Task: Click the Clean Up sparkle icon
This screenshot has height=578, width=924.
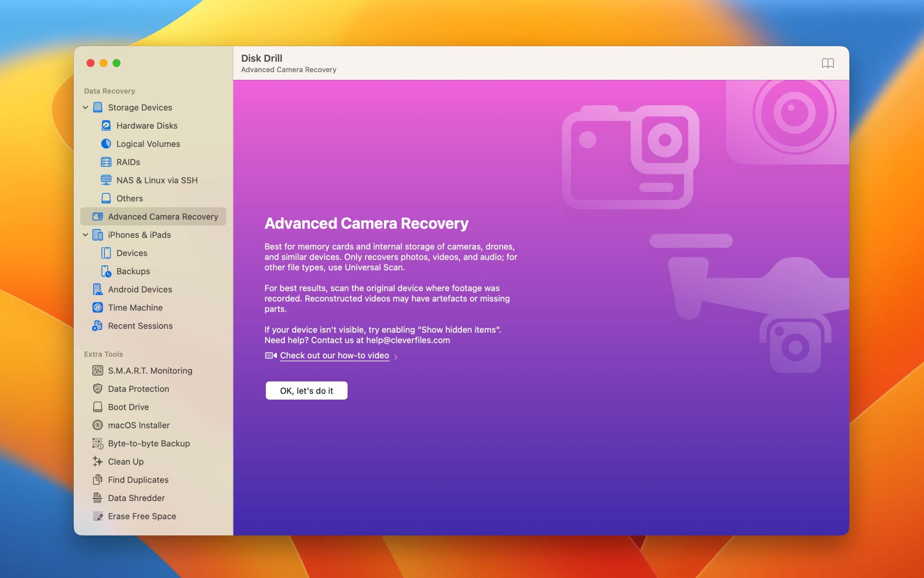Action: [98, 461]
